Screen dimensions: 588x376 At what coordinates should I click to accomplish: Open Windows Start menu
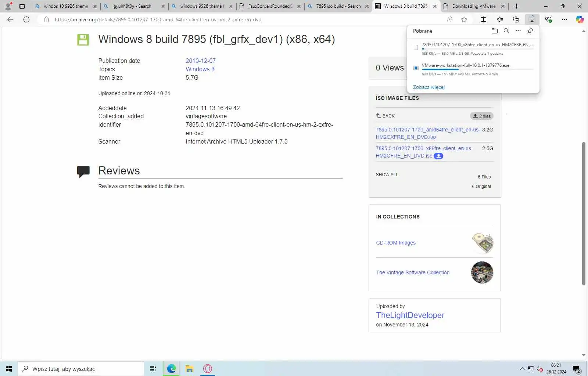point(9,369)
